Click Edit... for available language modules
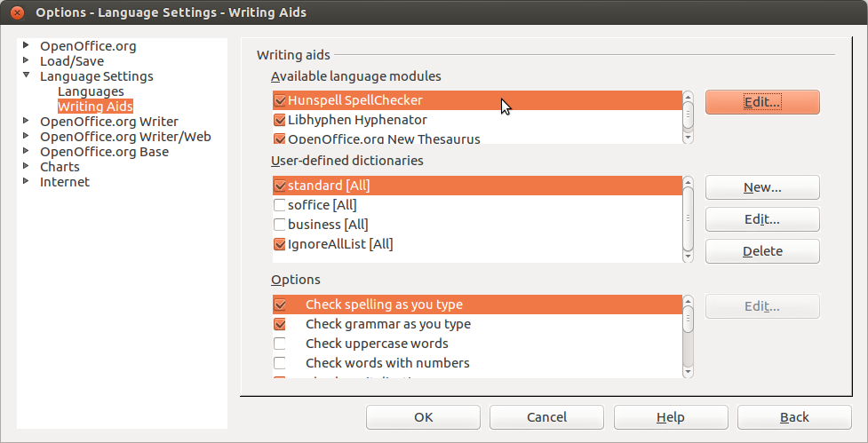 coord(761,102)
